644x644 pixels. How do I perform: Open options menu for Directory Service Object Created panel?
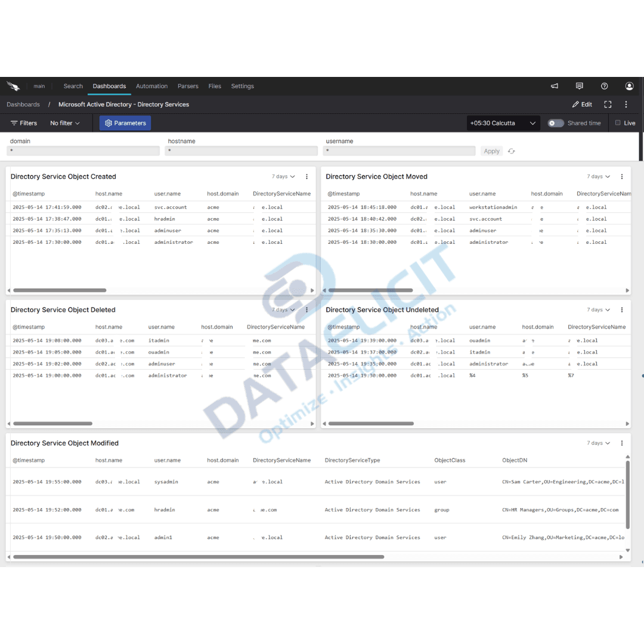pos(306,177)
